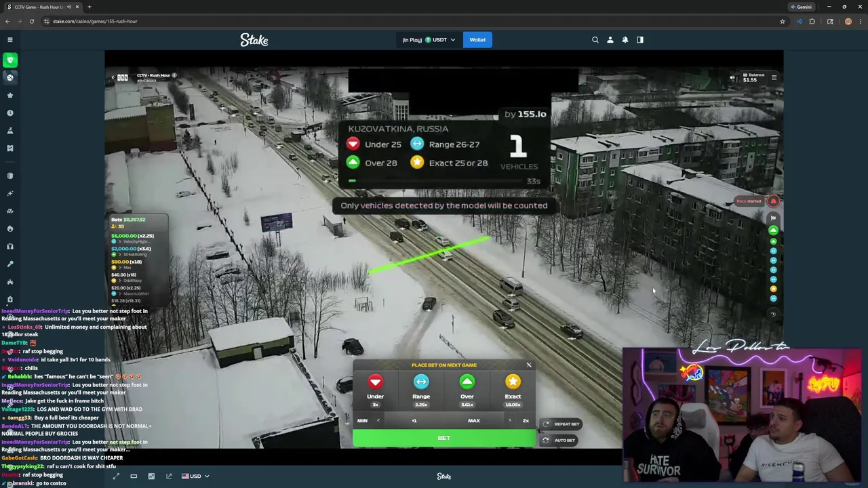Open the pop-out icon in bottom bar
The image size is (868, 488).
point(169,476)
